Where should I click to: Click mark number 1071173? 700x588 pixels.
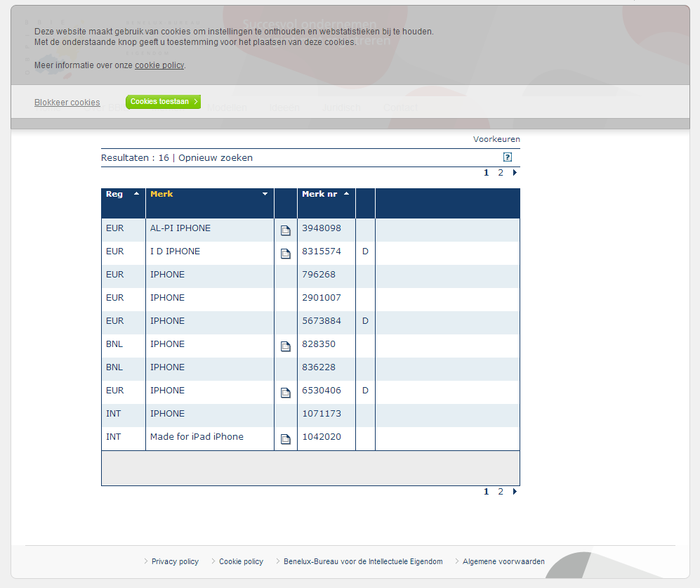[x=322, y=414]
